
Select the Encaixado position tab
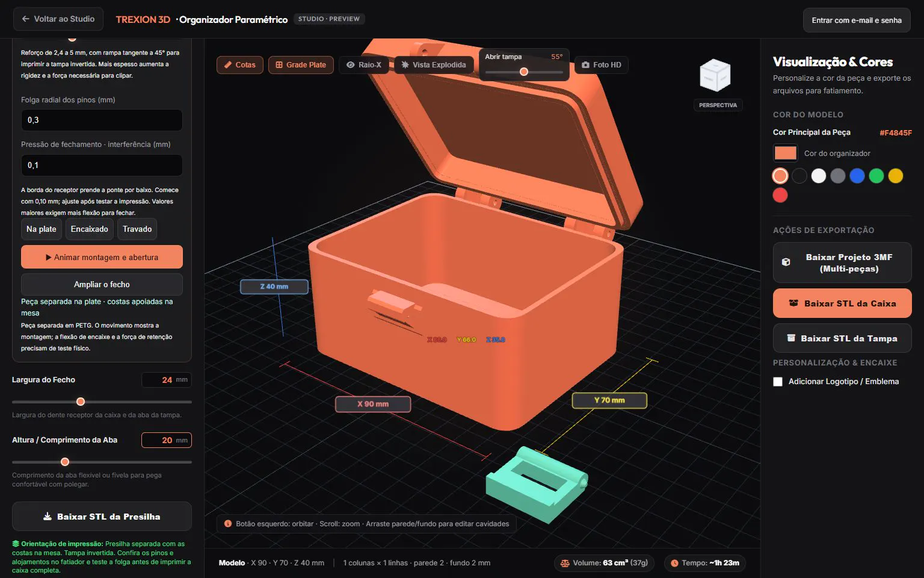pyautogui.click(x=90, y=229)
